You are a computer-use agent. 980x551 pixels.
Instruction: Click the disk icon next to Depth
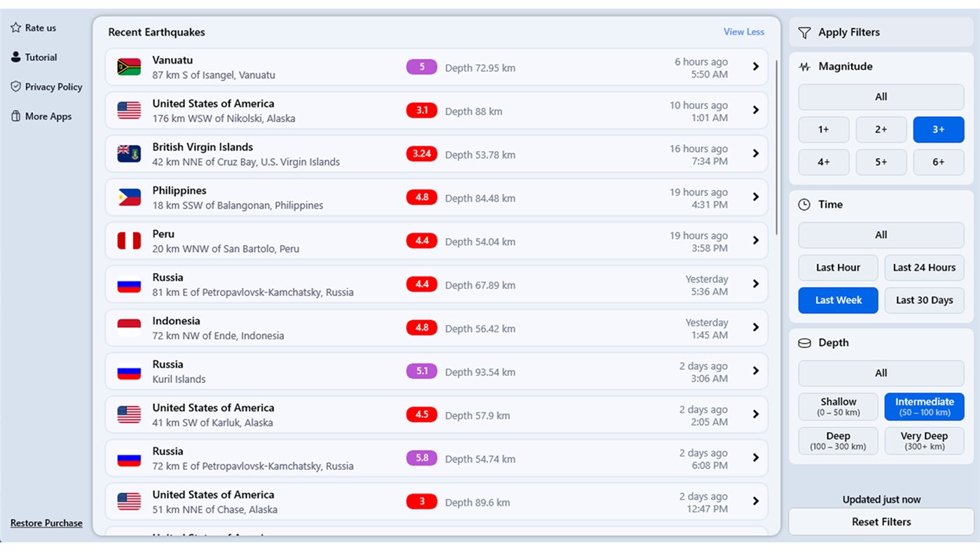[805, 343]
